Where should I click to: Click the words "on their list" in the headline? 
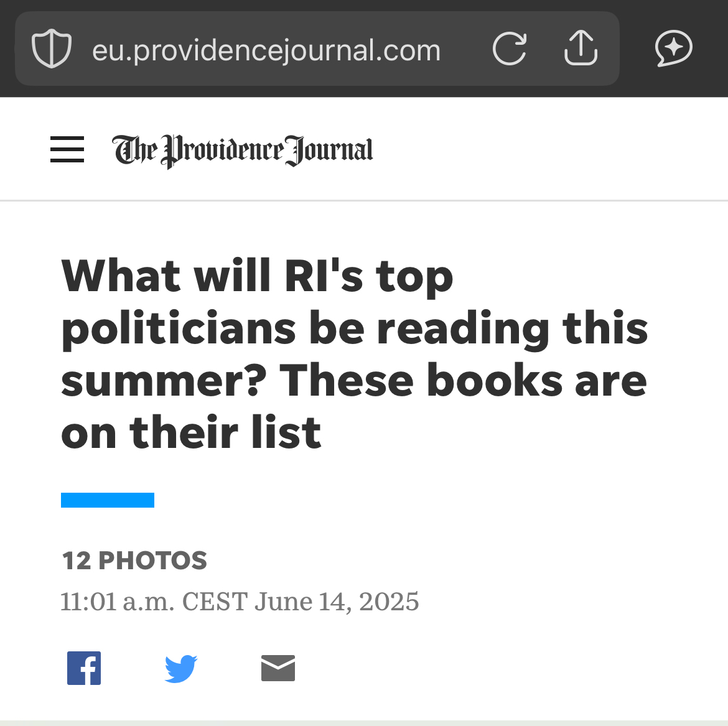click(x=191, y=432)
